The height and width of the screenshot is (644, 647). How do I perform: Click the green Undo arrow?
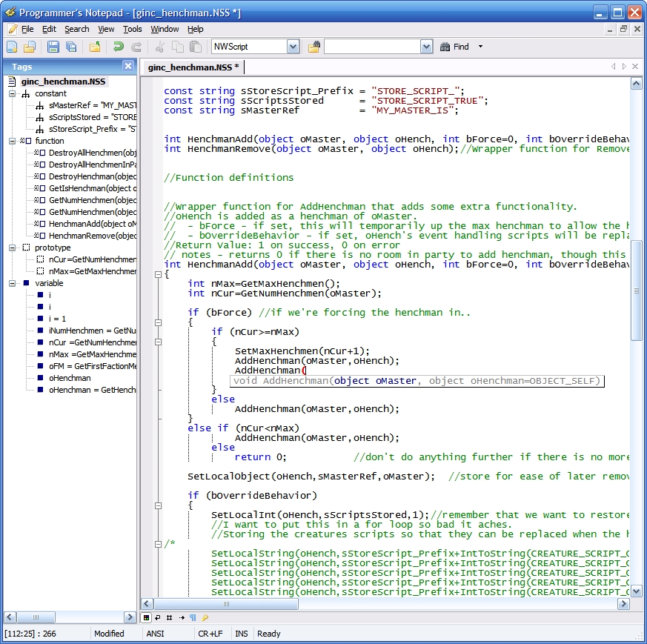point(118,47)
